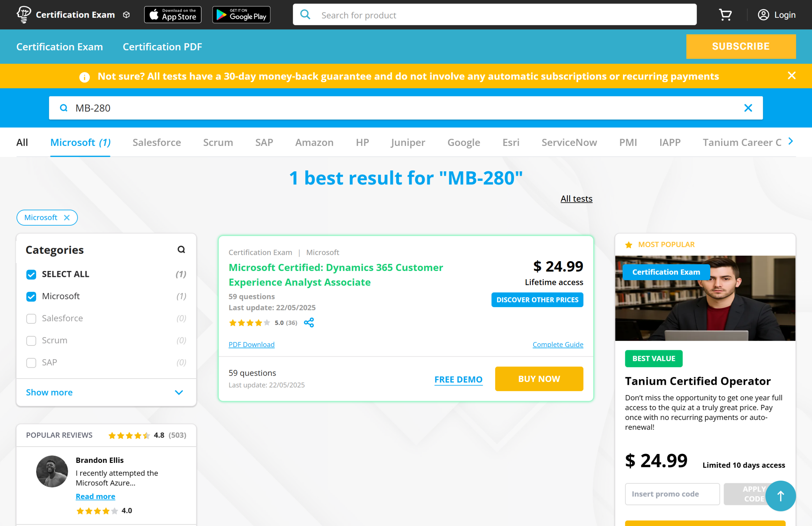
Task: Toggle the Salesforce category checkbox
Action: coord(31,319)
